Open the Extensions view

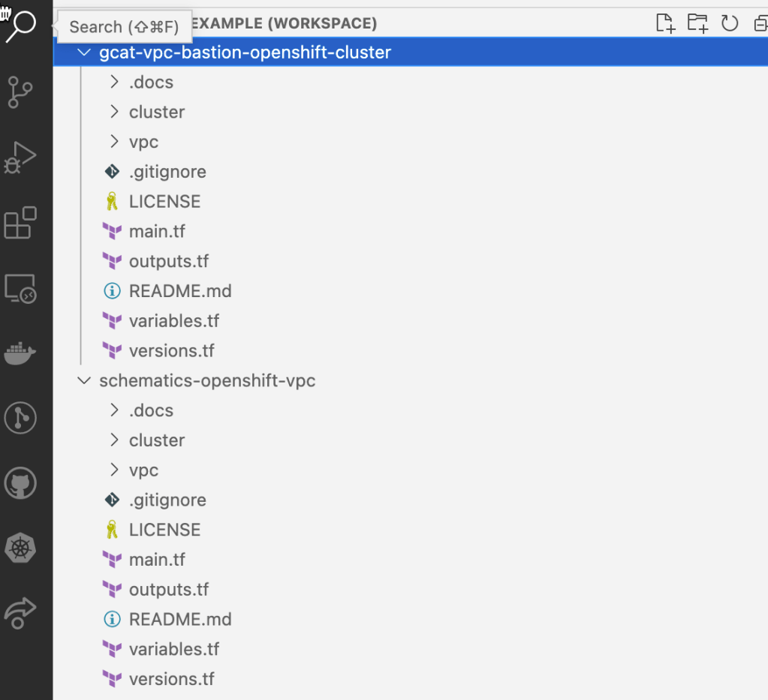pyautogui.click(x=20, y=223)
